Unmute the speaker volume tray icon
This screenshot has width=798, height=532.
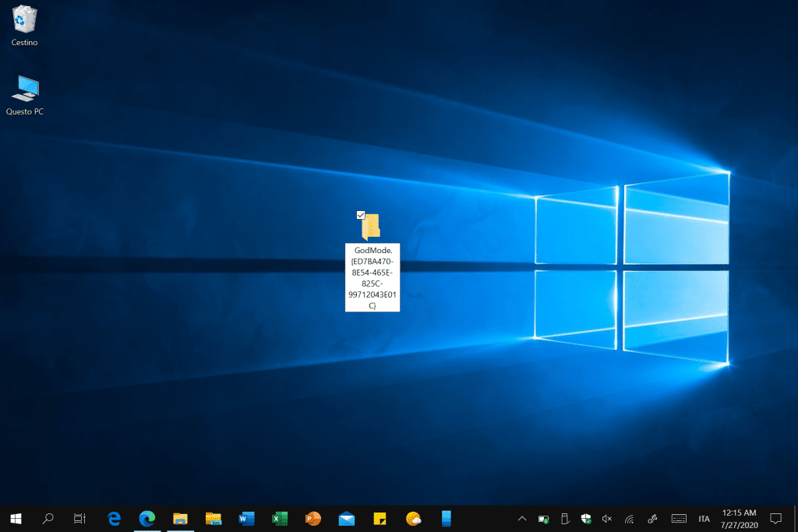[607, 519]
